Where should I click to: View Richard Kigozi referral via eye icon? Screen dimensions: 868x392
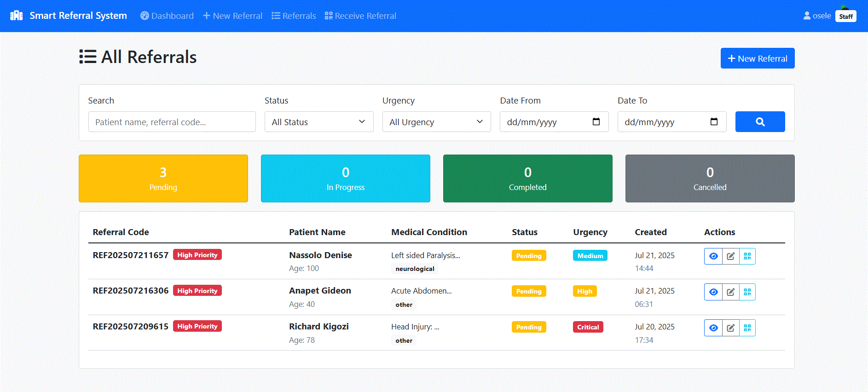(x=713, y=328)
